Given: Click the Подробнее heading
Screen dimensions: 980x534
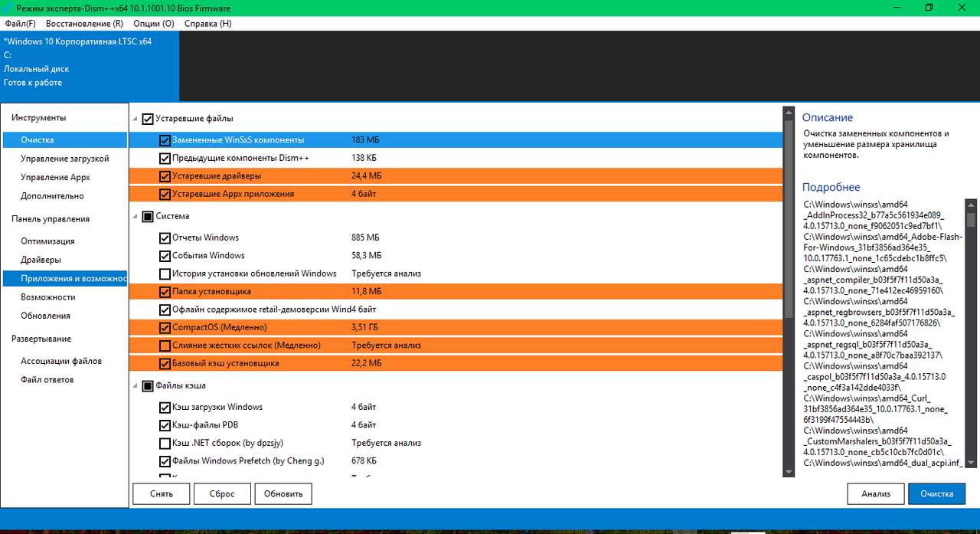Looking at the screenshot, I should [x=831, y=188].
